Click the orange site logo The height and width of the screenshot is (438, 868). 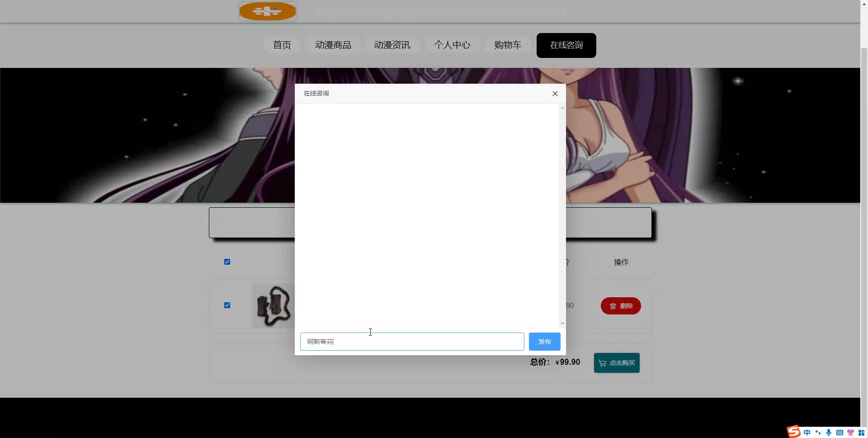click(x=268, y=11)
